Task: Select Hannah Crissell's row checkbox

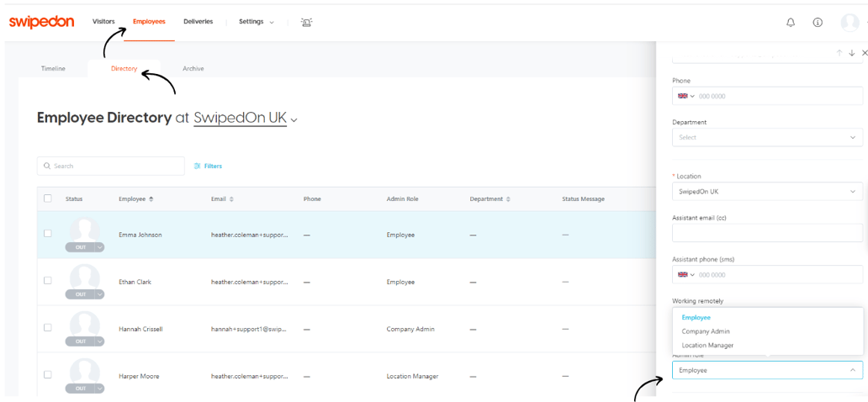Action: (x=48, y=328)
